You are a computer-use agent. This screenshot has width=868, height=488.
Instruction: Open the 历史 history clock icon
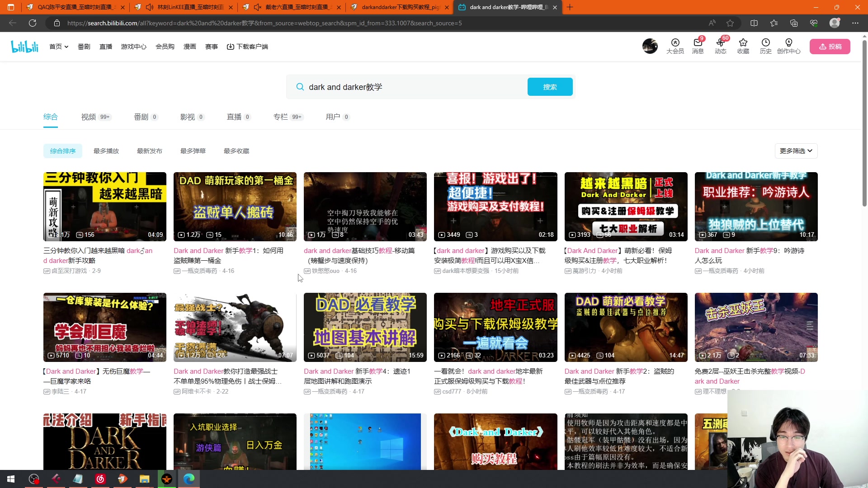765,46
